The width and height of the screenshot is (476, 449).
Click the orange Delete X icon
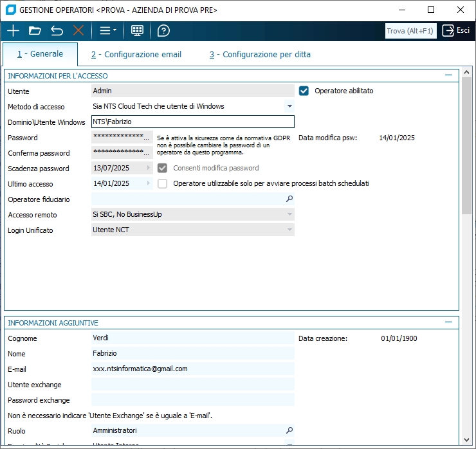[78, 30]
